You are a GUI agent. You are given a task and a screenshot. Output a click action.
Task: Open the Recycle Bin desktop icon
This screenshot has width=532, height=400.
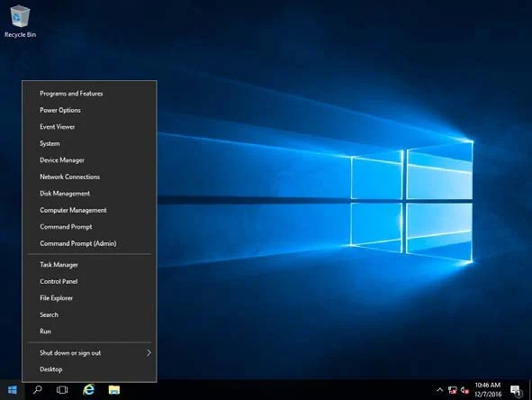20,21
